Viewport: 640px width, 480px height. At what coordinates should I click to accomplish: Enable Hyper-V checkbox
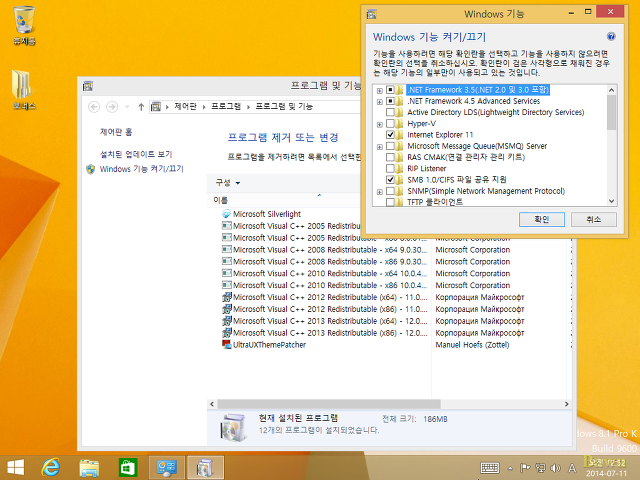click(390, 123)
